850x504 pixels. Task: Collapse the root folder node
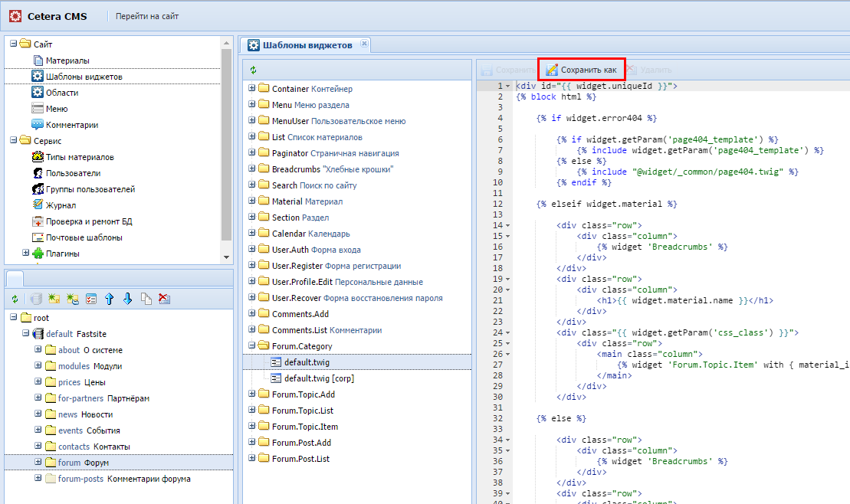click(x=14, y=317)
